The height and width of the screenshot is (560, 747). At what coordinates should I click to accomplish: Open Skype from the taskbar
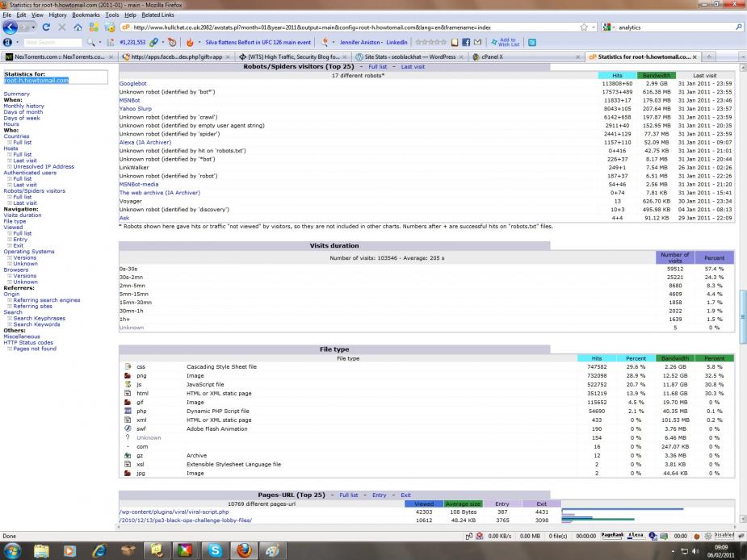[x=215, y=551]
